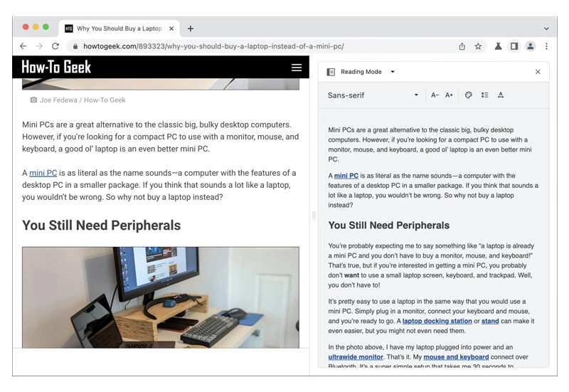
Task: Click 'mini PC' link in Reading Mode panel
Action: tap(346, 176)
